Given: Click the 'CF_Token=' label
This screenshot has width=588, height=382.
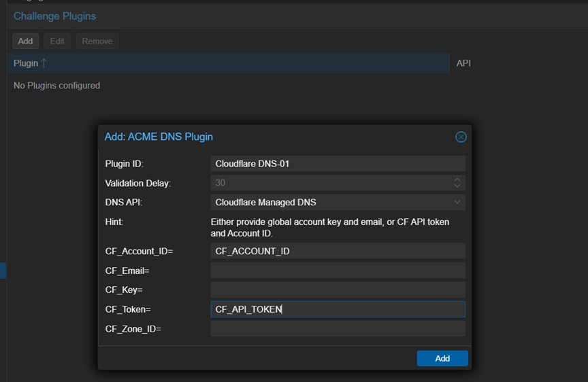Looking at the screenshot, I should [128, 309].
